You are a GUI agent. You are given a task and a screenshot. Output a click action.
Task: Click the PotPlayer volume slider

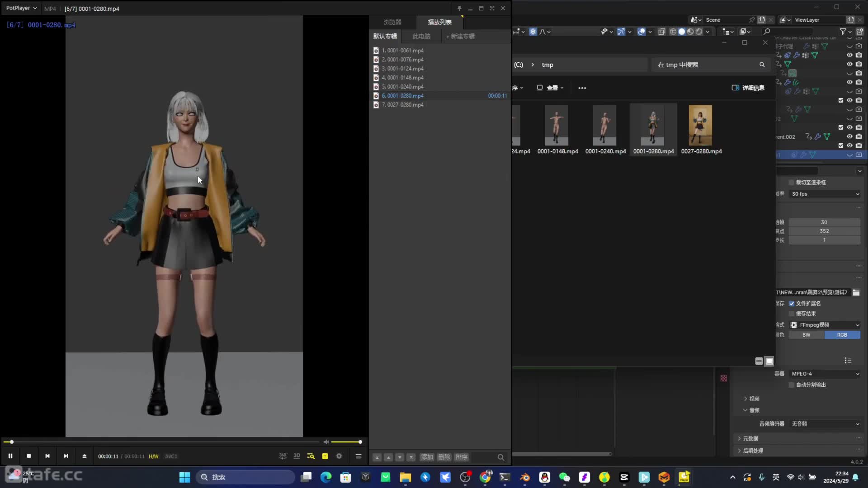pyautogui.click(x=346, y=442)
